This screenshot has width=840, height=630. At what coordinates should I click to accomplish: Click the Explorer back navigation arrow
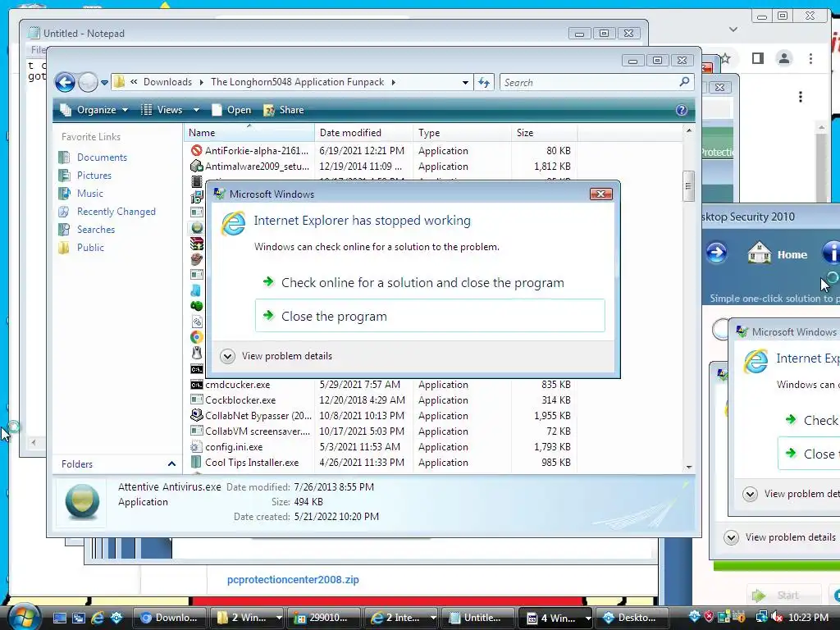coord(65,82)
